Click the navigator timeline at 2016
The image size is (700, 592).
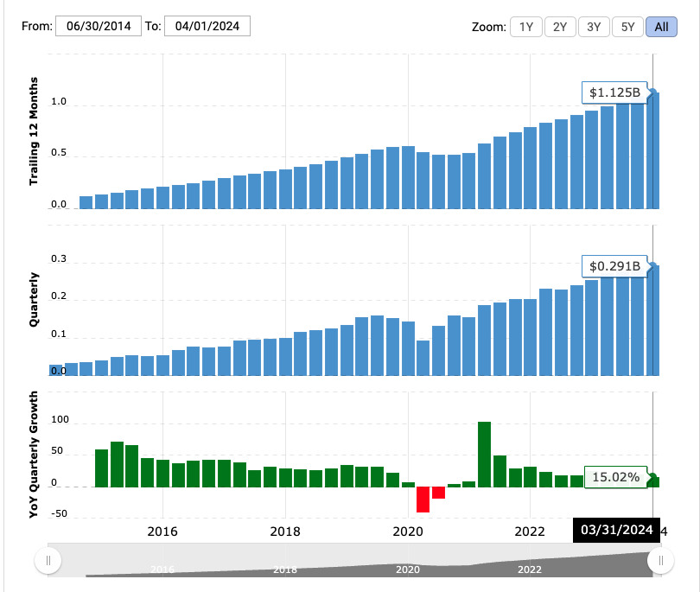coord(162,569)
